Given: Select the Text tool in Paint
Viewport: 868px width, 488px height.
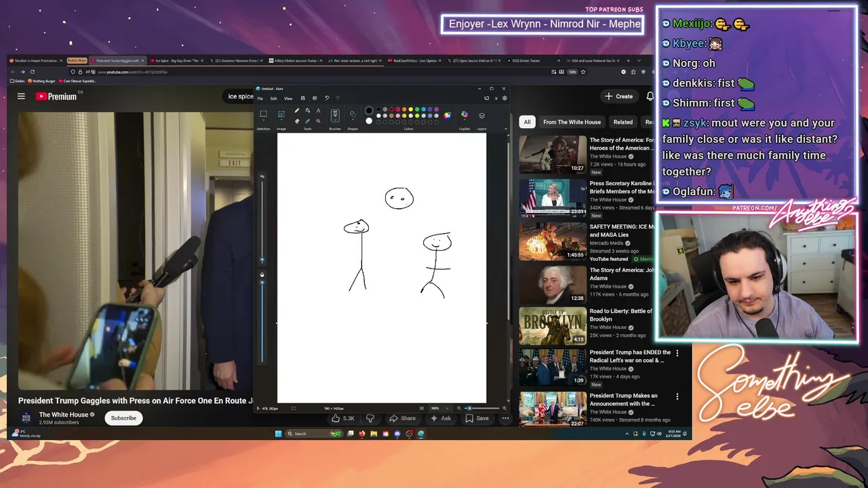Looking at the screenshot, I should [318, 110].
